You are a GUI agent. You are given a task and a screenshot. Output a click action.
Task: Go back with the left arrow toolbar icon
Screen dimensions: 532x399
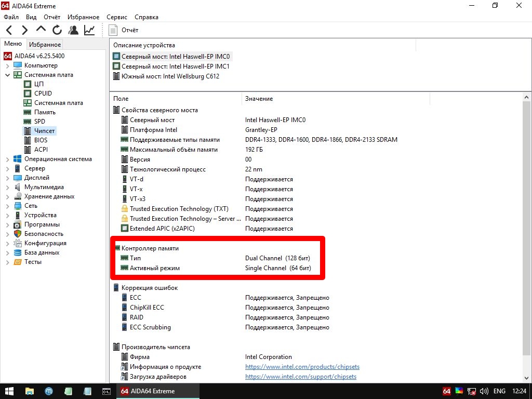(x=9, y=30)
